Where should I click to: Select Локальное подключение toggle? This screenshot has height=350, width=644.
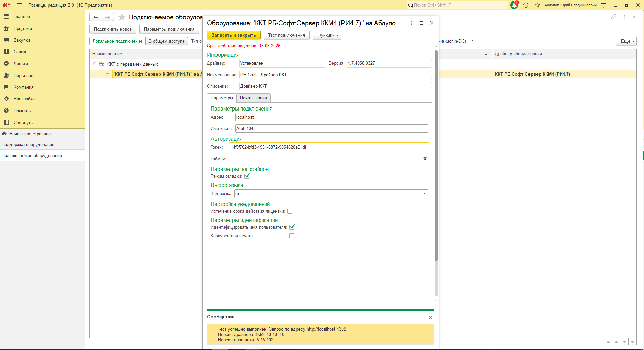click(118, 41)
